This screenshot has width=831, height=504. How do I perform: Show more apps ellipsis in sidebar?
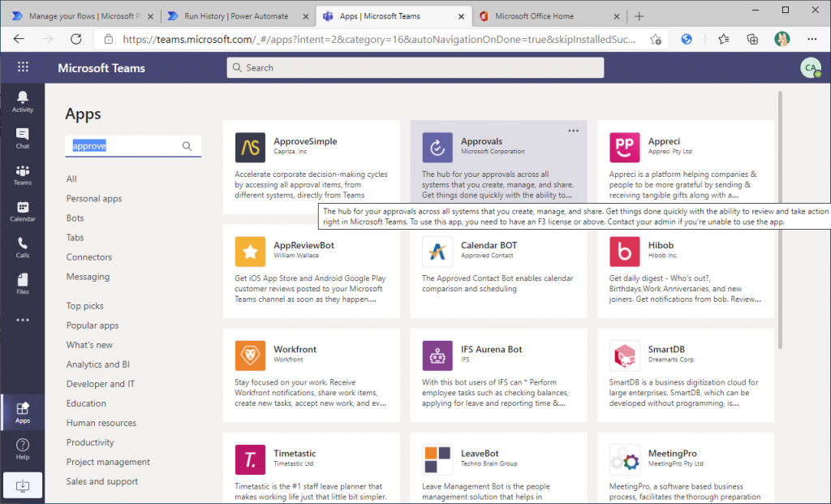[22, 320]
